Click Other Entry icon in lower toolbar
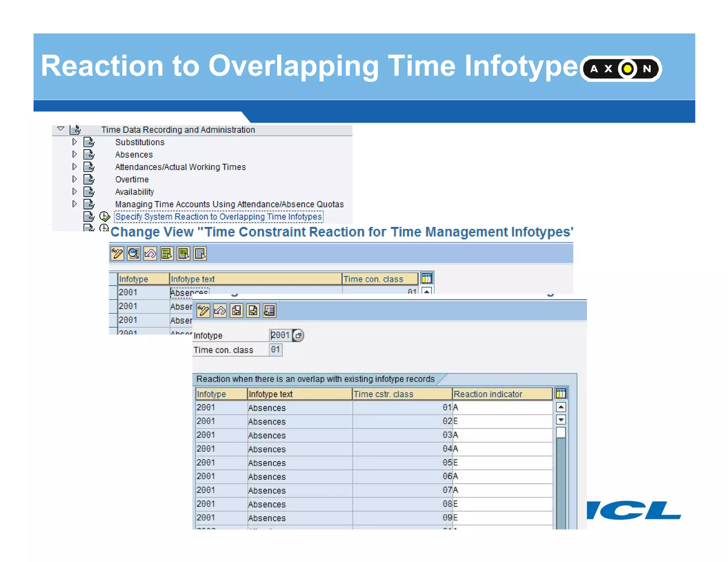Viewport: 728px width, 562px height. (x=269, y=310)
